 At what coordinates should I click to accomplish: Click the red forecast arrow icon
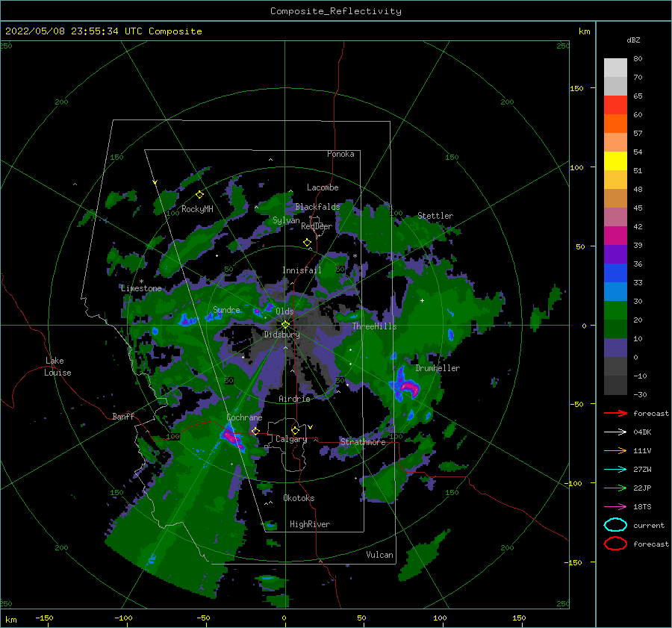(615, 413)
